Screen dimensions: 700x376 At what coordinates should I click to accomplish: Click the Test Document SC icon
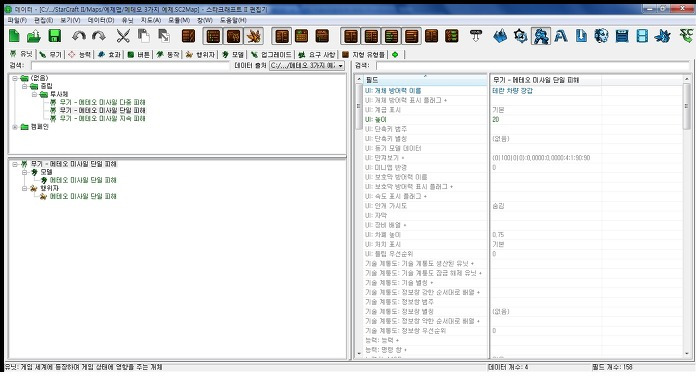[686, 36]
